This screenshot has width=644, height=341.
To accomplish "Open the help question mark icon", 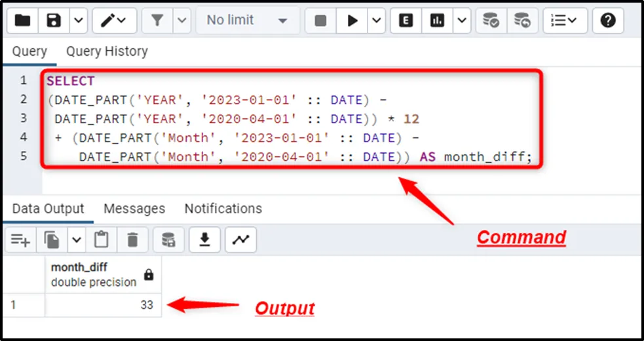I will point(608,21).
